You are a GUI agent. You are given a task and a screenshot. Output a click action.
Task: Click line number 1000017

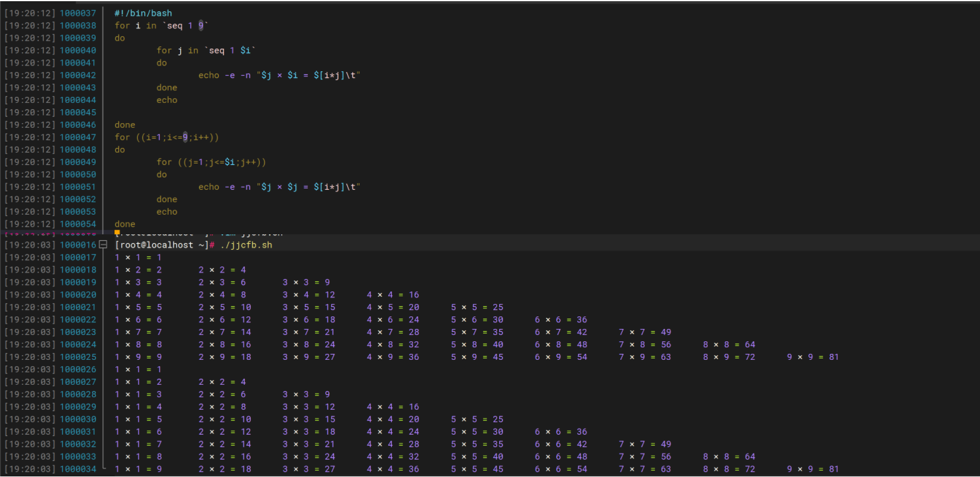click(x=78, y=258)
